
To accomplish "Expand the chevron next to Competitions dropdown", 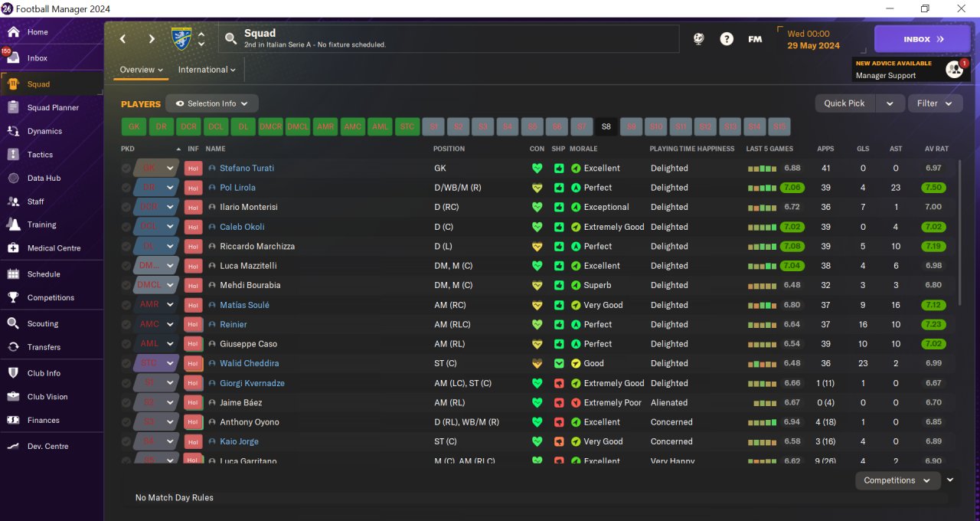I will (x=950, y=480).
